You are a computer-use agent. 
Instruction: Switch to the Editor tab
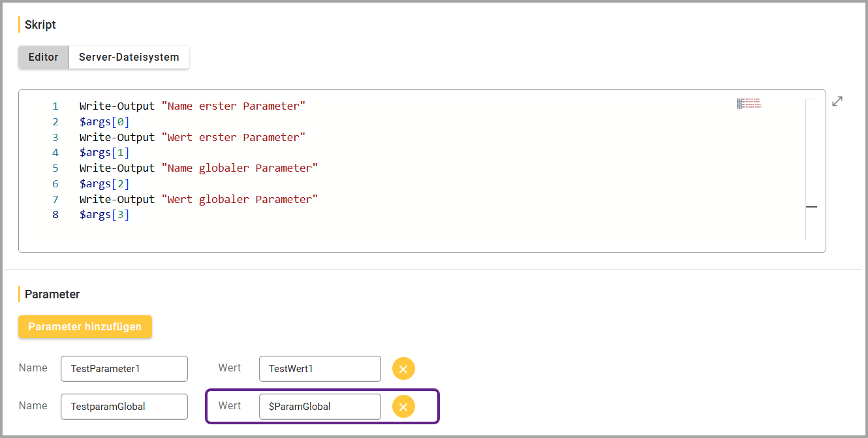pyautogui.click(x=44, y=57)
